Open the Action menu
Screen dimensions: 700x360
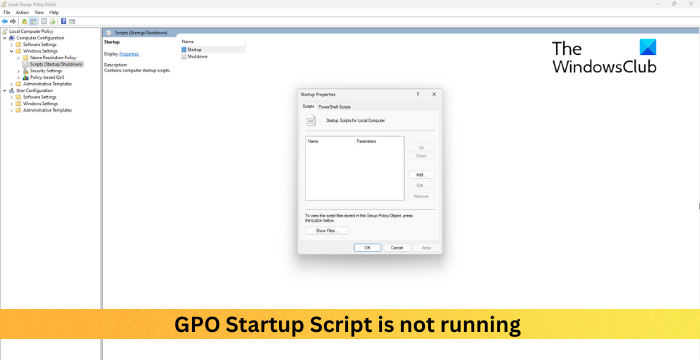click(22, 13)
